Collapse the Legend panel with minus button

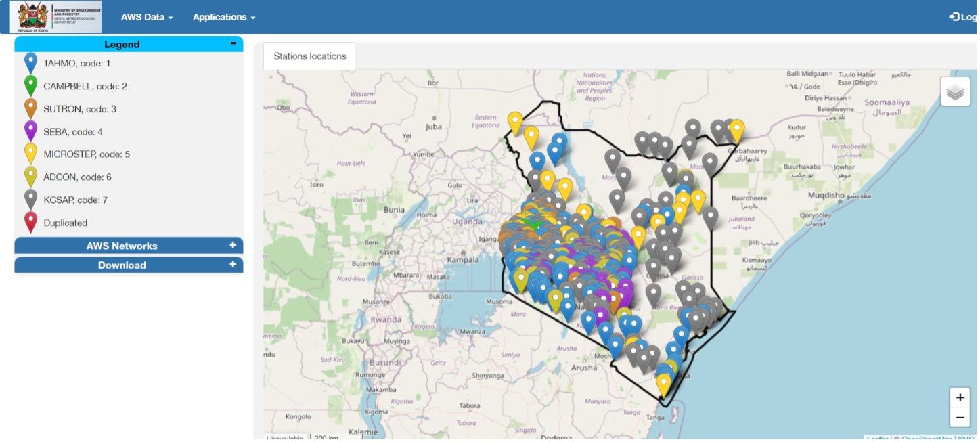233,43
